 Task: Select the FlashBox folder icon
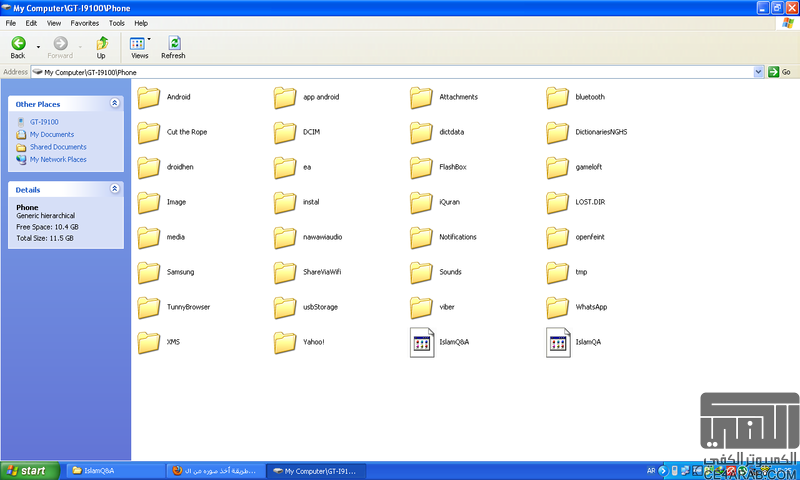pos(421,167)
